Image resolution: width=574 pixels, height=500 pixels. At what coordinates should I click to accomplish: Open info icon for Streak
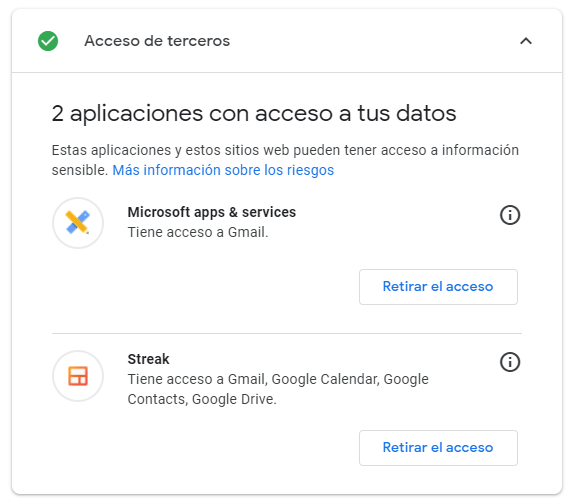pyautogui.click(x=510, y=362)
